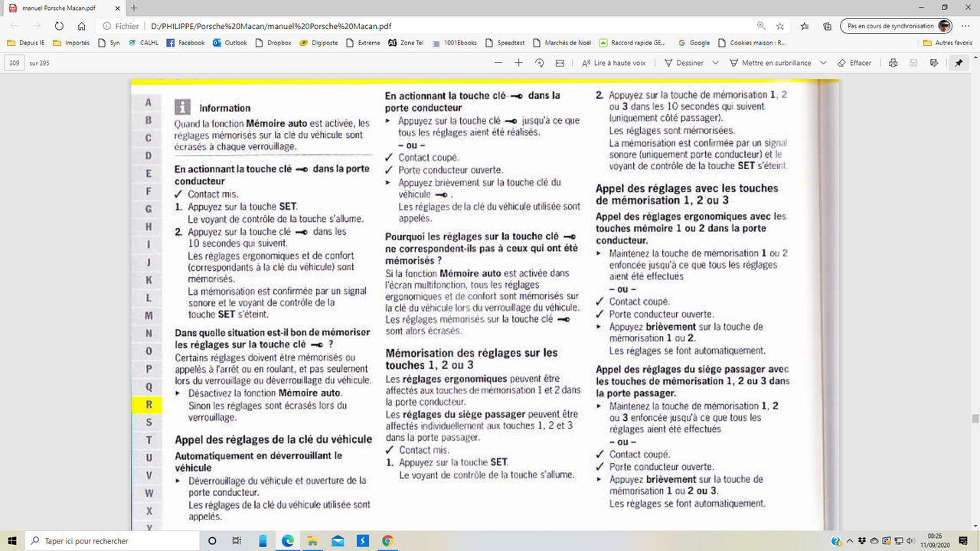This screenshot has width=980, height=551.
Task: Open the Google bookmark
Action: pyautogui.click(x=694, y=43)
